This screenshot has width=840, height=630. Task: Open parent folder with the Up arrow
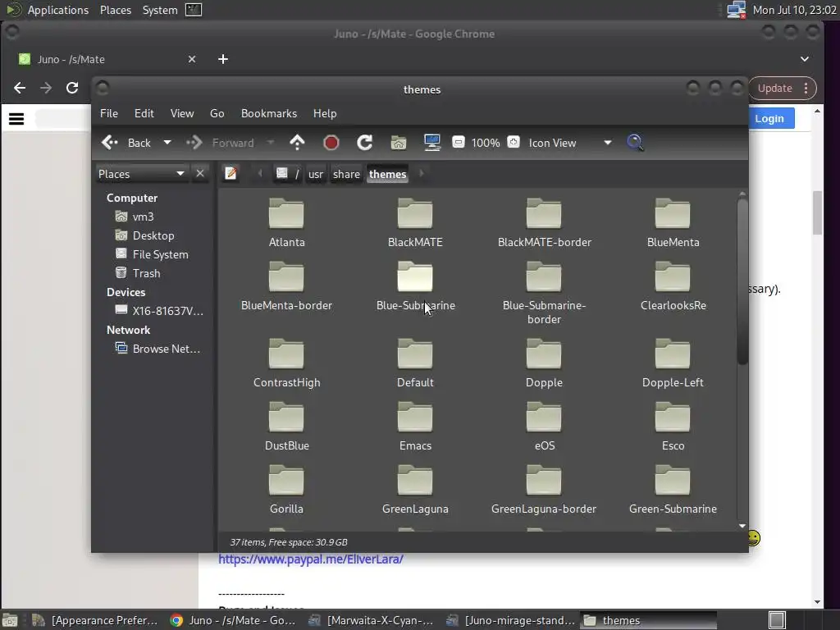pos(297,143)
